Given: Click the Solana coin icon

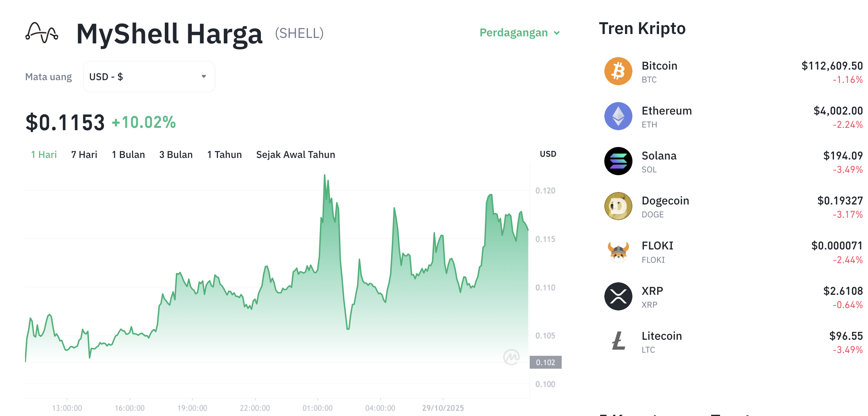Looking at the screenshot, I should tap(618, 161).
